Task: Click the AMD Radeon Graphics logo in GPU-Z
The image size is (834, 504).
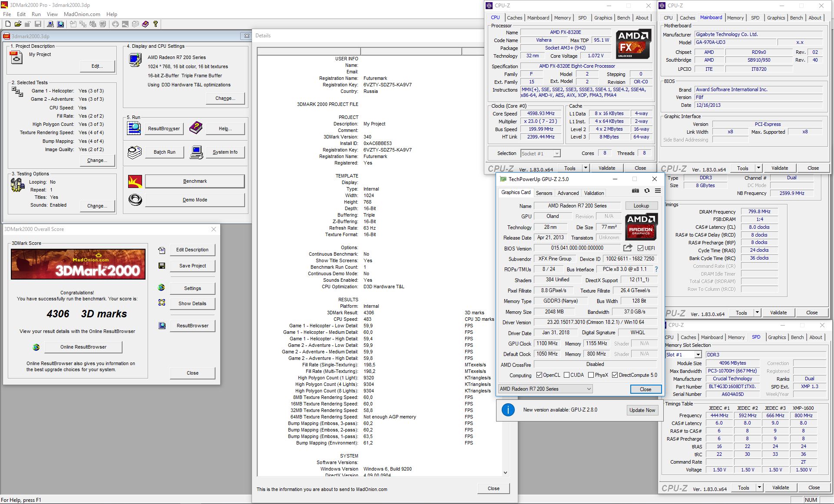Action: pyautogui.click(x=641, y=226)
